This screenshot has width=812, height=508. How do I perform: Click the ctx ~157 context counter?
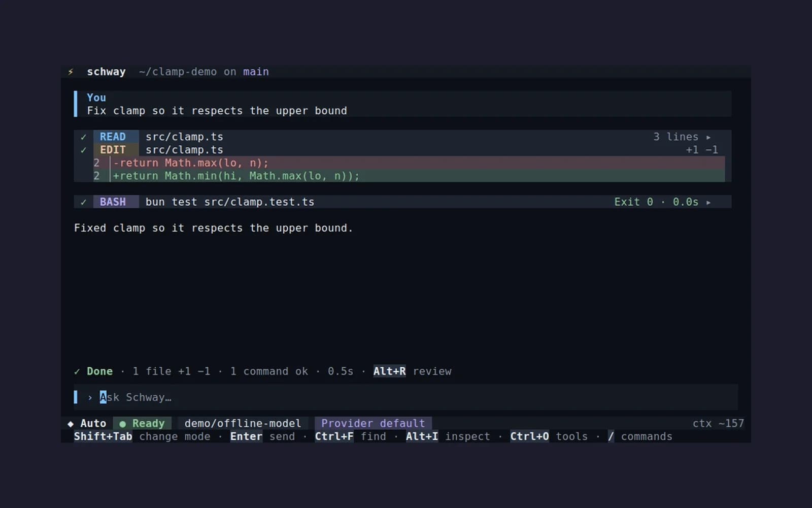pos(718,423)
